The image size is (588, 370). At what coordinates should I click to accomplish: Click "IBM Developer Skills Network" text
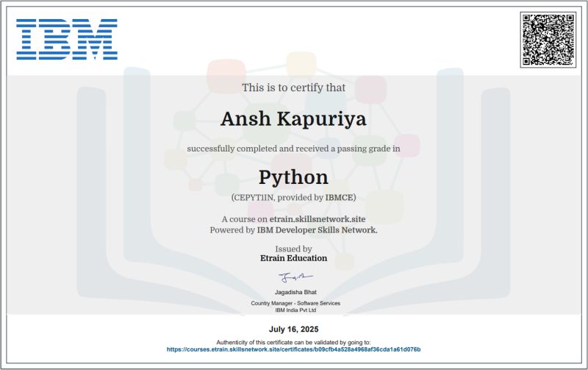317,230
